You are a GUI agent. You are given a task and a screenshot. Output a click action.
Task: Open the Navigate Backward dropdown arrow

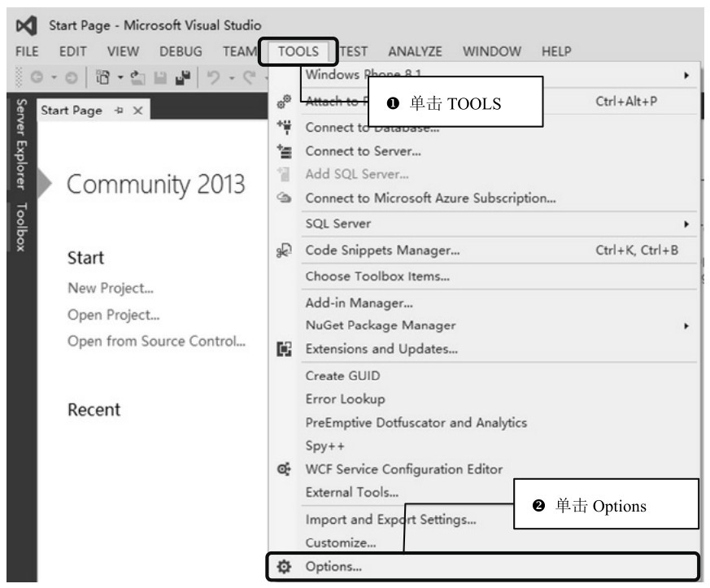pyautogui.click(x=54, y=77)
